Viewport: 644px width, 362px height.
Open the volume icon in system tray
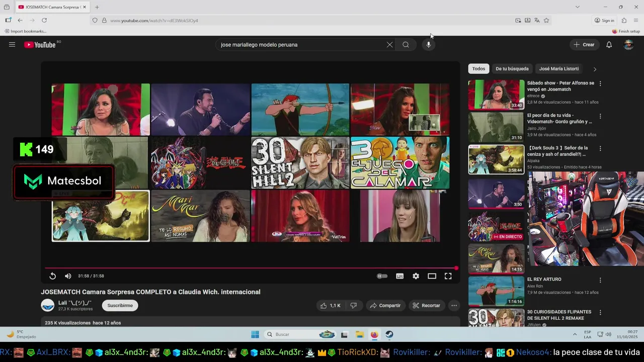click(x=608, y=334)
